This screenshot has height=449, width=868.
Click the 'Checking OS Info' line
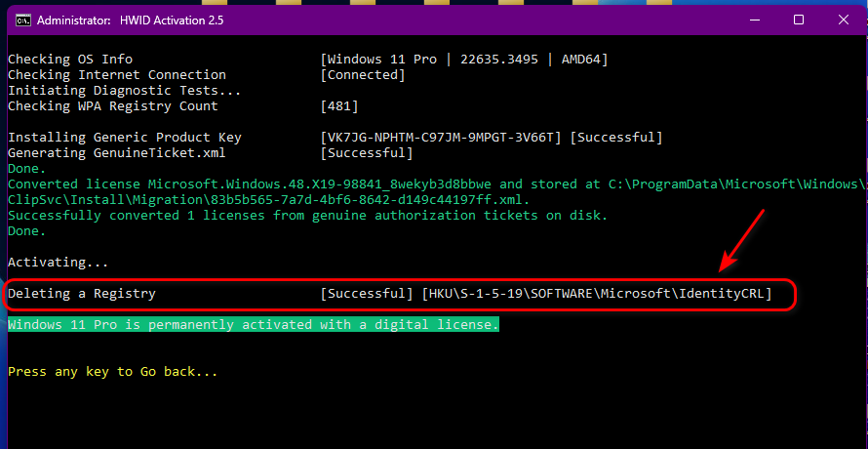[x=70, y=60]
